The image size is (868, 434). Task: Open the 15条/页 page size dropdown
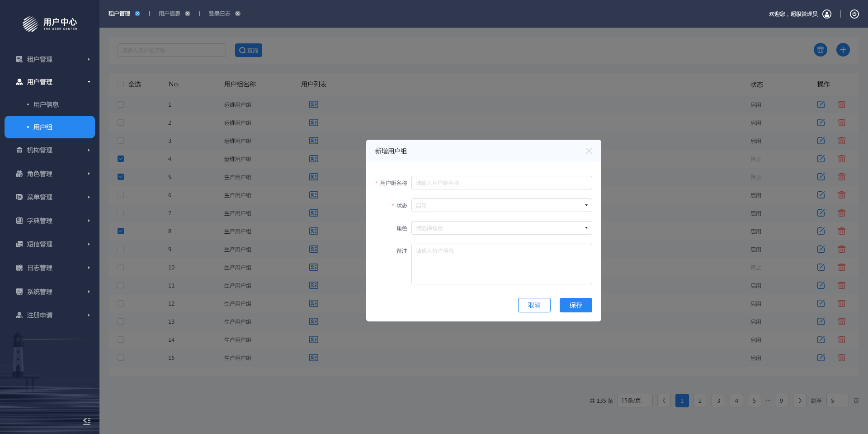(635, 401)
